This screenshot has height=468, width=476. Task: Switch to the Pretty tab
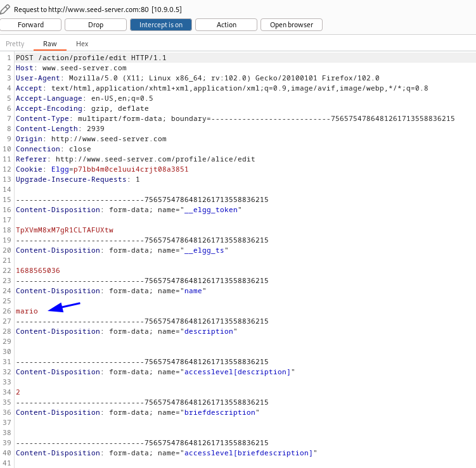pyautogui.click(x=15, y=44)
